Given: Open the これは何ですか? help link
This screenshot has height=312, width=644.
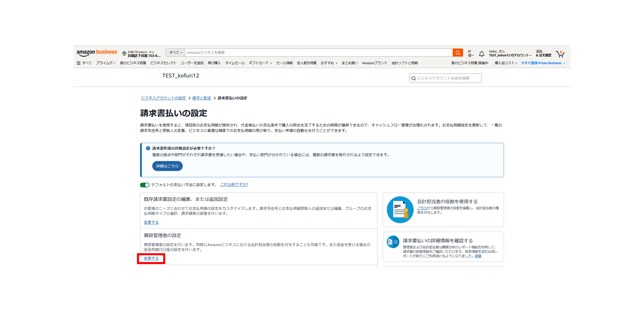Looking at the screenshot, I should tap(234, 184).
